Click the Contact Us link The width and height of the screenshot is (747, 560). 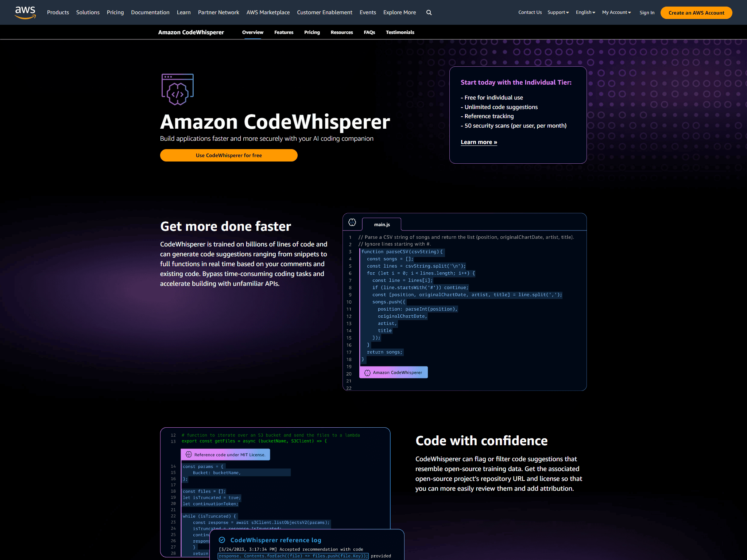[x=530, y=12]
